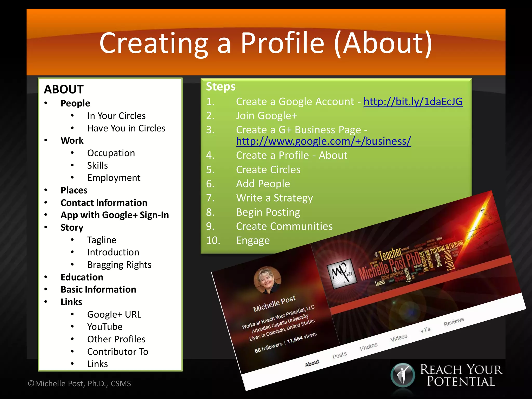Viewport: 532px width, 399px height.
Task: Open the google.com/+/business link
Action: click(323, 141)
